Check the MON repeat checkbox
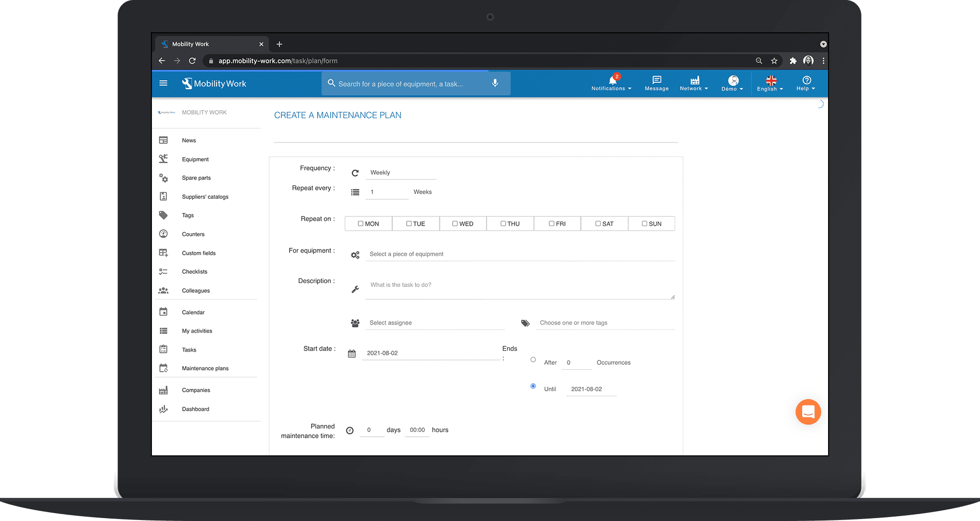Image resolution: width=980 pixels, height=521 pixels. coord(360,223)
